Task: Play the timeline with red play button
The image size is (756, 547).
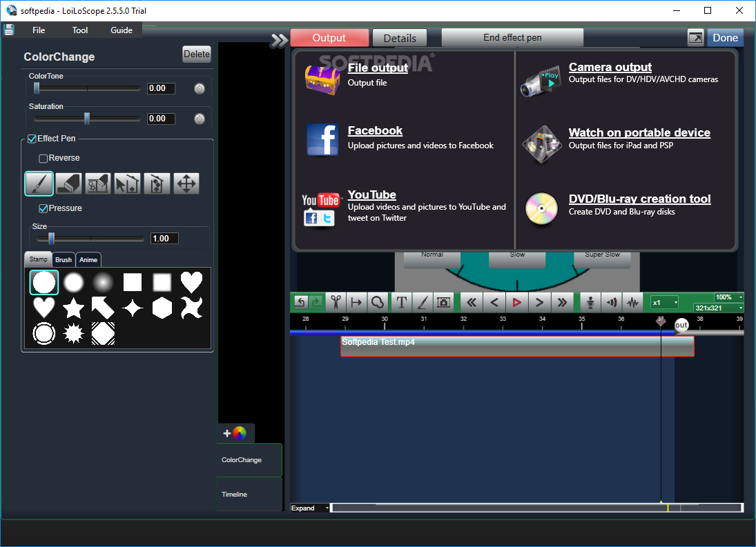Action: (x=516, y=302)
